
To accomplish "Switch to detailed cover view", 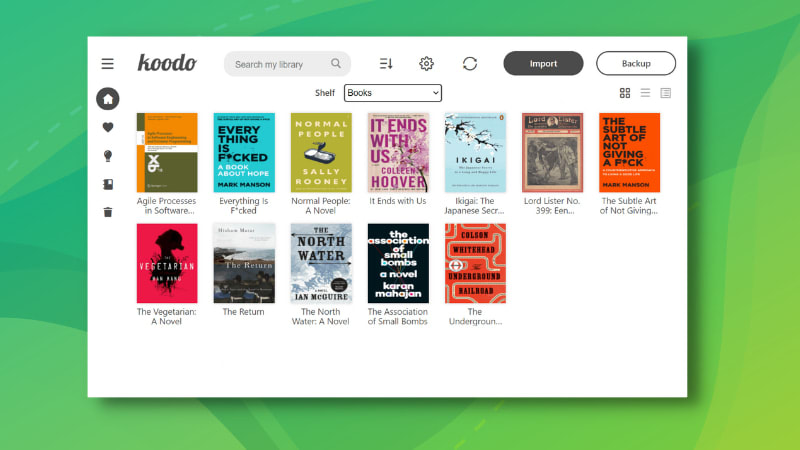I will (x=666, y=93).
